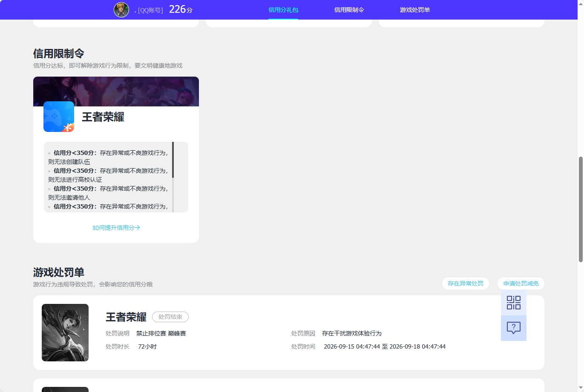Click the 72小时 duration value
The height and width of the screenshot is (392, 584).
tap(147, 346)
